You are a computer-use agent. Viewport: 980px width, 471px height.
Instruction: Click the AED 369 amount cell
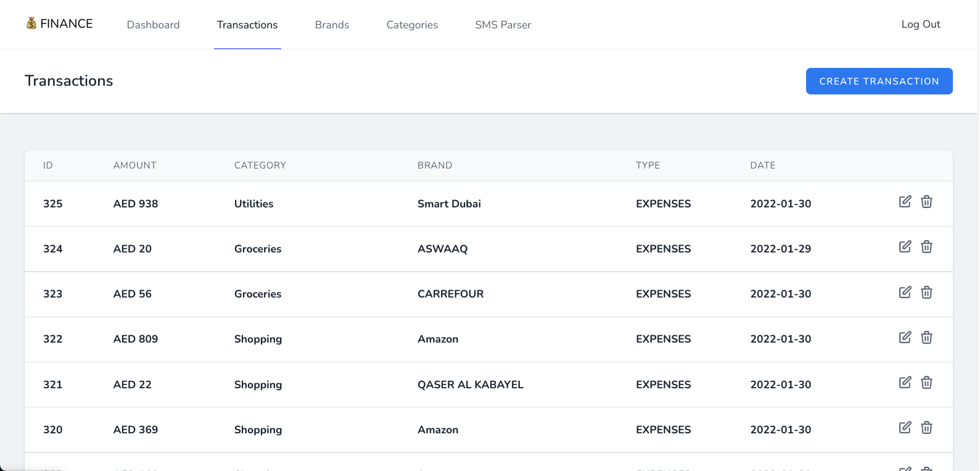(136, 430)
